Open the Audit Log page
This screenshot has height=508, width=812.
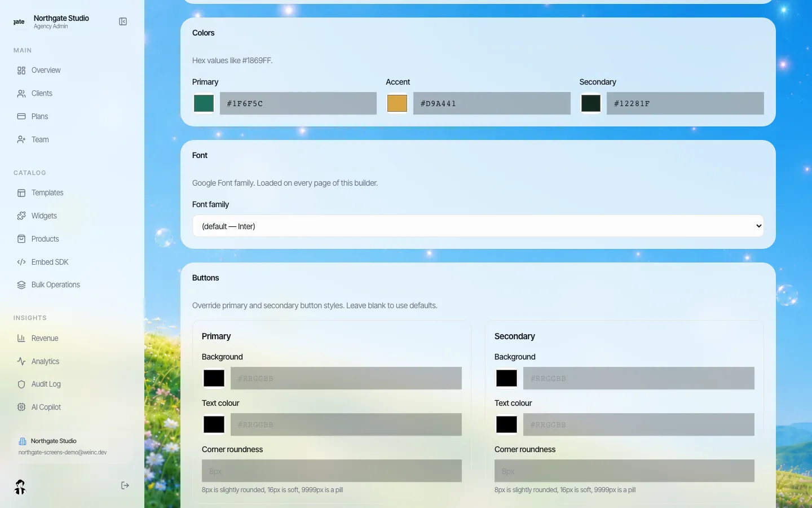click(x=72, y=384)
